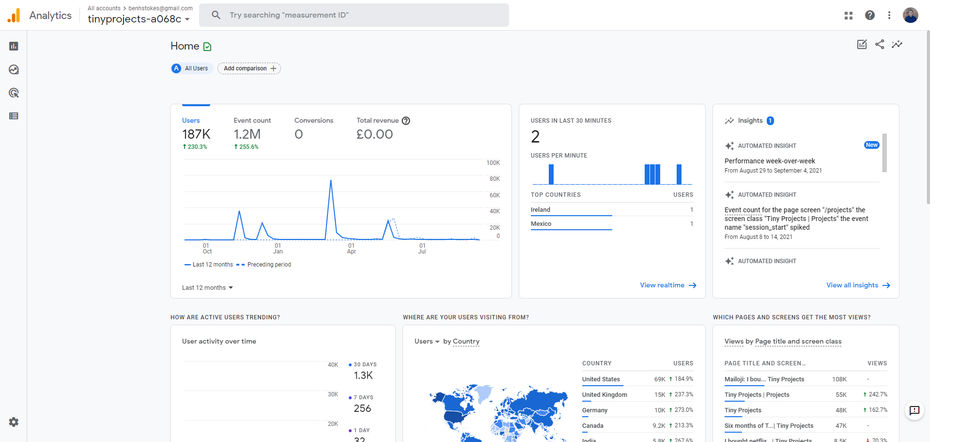
Task: Open Admin settings gear icon
Action: pos(14,422)
